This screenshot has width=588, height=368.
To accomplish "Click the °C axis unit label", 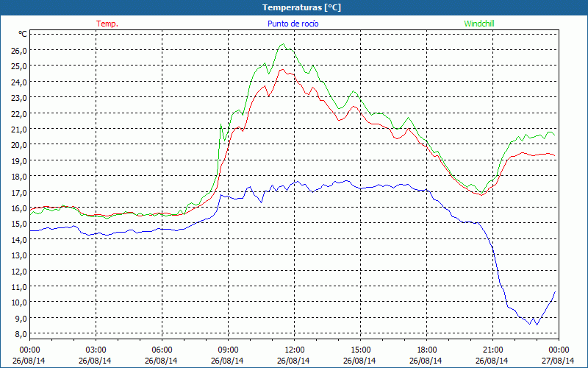I will (23, 34).
